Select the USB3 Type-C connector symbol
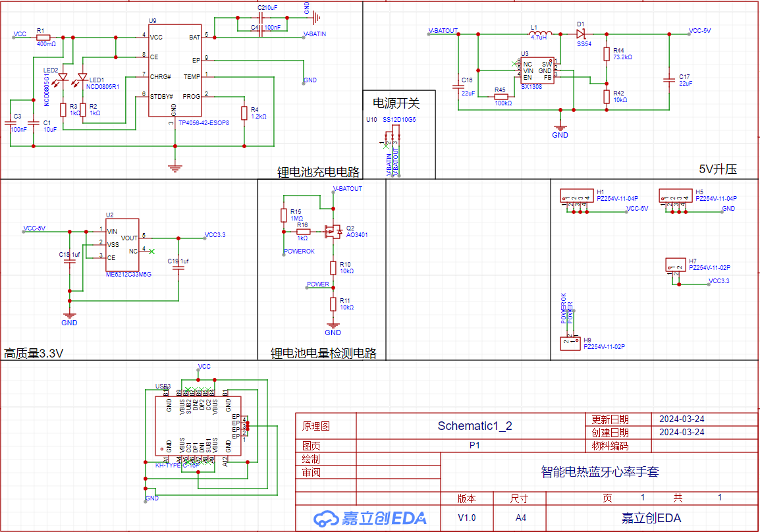 (199, 427)
